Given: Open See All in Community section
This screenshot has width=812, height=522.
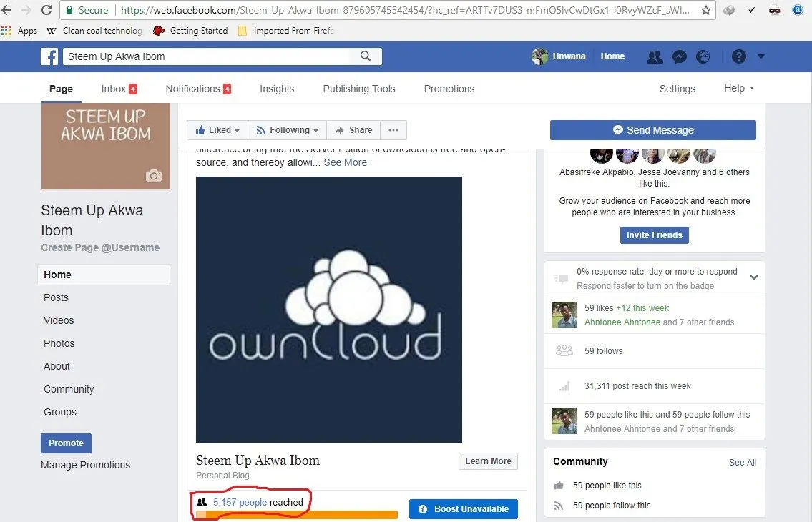Looking at the screenshot, I should click(x=743, y=463).
